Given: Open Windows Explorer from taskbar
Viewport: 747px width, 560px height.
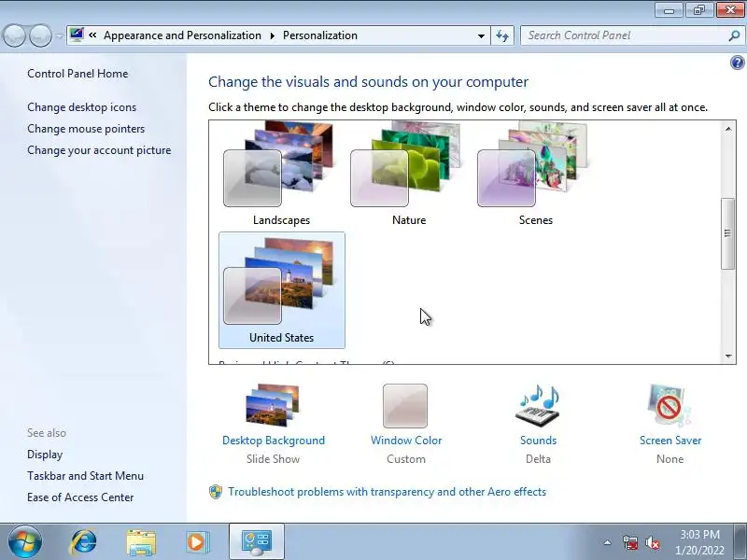Looking at the screenshot, I should click(141, 542).
